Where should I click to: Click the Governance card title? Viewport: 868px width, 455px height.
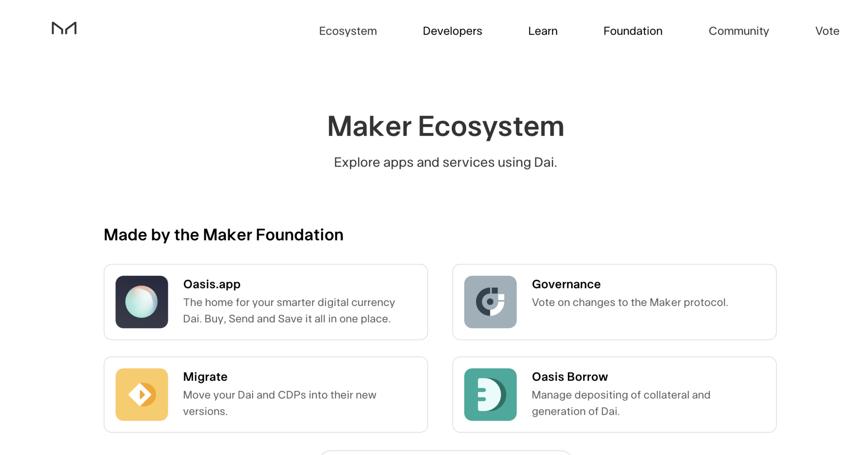(x=566, y=284)
